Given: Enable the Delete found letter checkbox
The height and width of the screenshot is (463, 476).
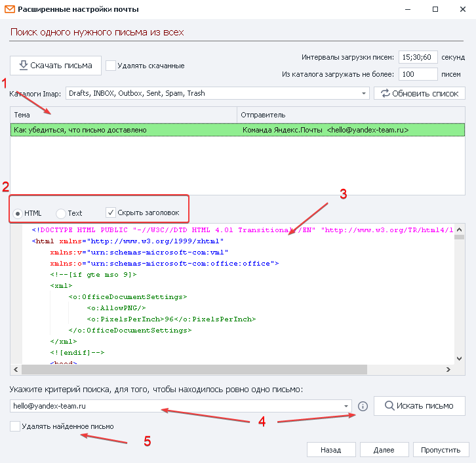Looking at the screenshot, I should point(15,426).
